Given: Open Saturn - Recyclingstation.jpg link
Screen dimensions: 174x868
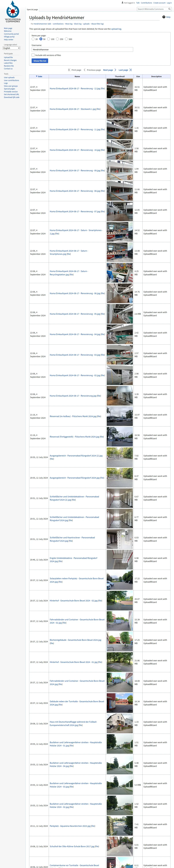Looking at the screenshot, I should point(69,273).
